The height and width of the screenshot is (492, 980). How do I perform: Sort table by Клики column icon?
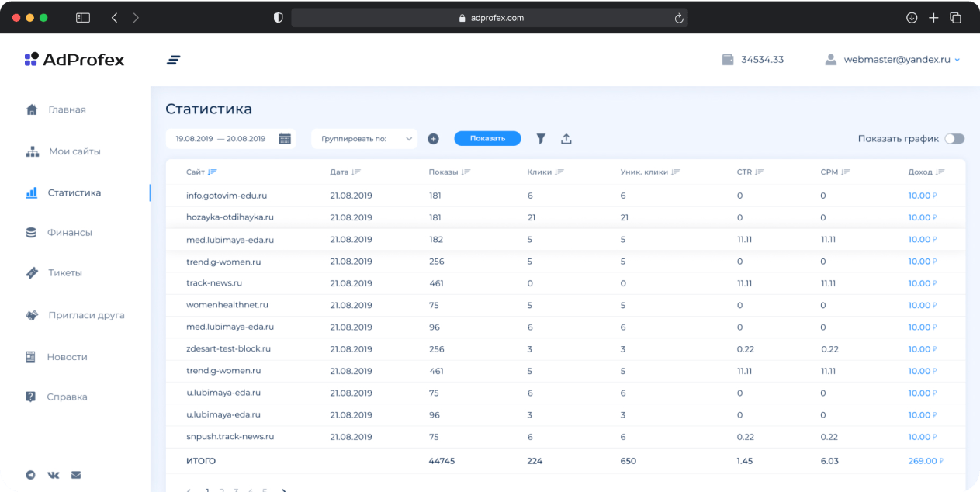click(559, 172)
